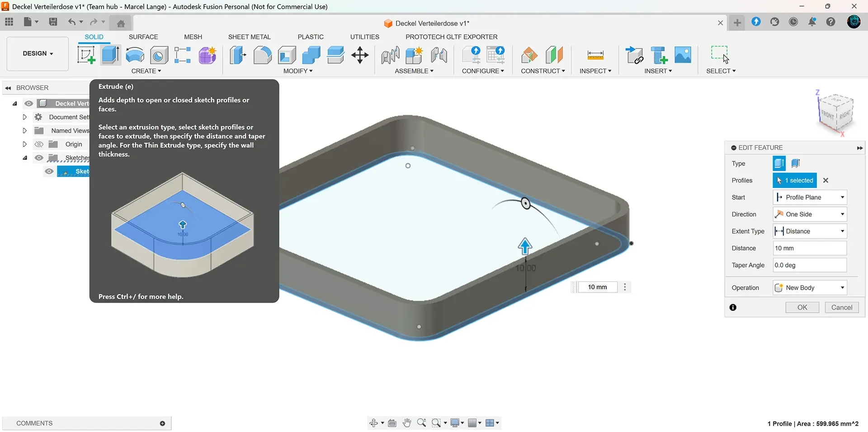Screen dimensions: 868x432
Task: Open the Extent Type Distance dropdown
Action: click(x=810, y=231)
